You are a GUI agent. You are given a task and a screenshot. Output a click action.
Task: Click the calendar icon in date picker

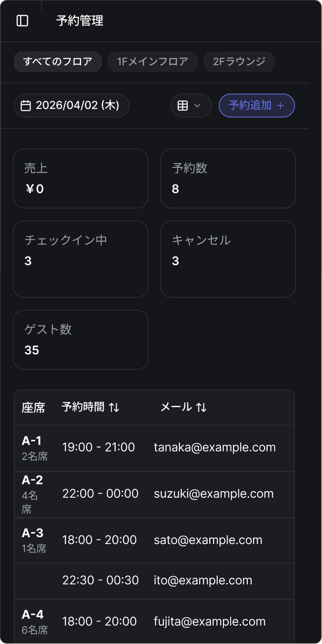(x=26, y=106)
